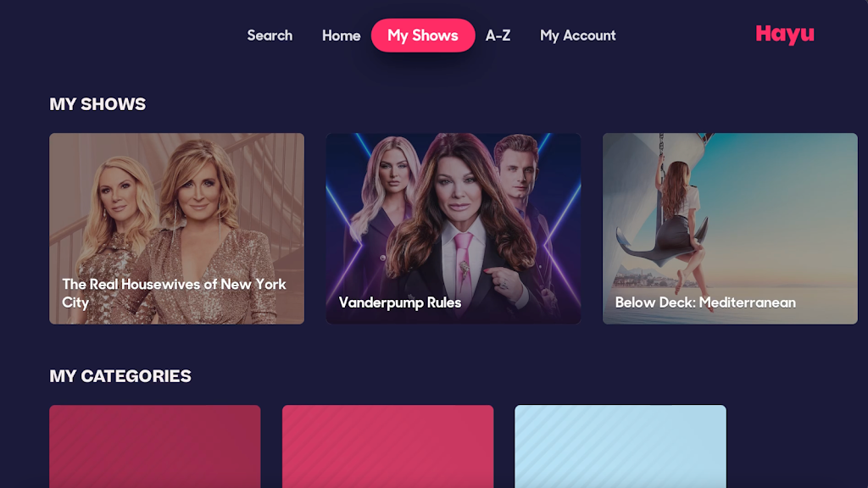Select the pink-red category tile

387,446
